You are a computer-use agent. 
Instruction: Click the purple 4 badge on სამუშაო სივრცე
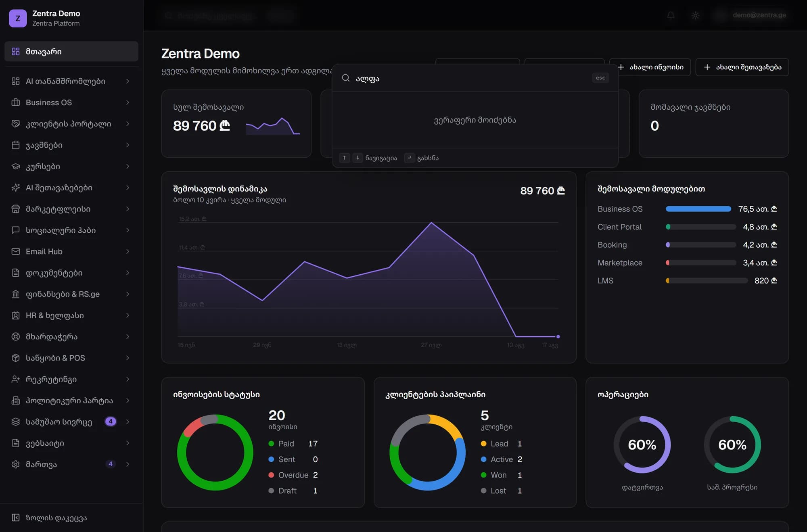111,421
